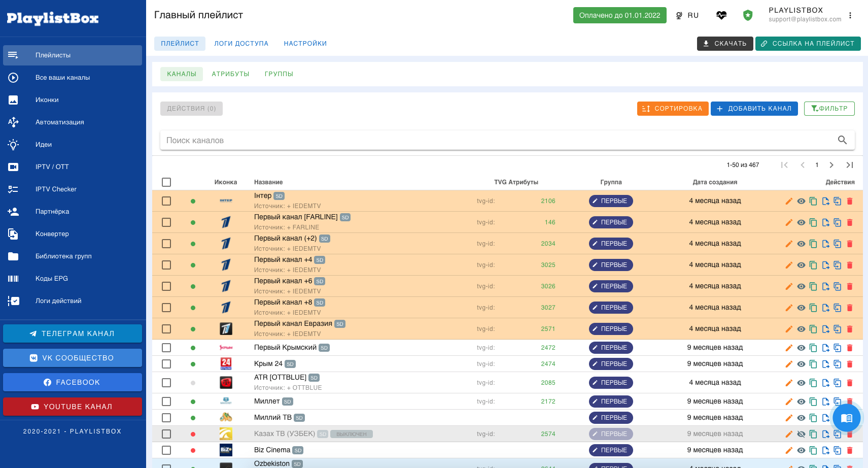Click the Коды EPG barcode icon
This screenshot has width=868, height=468.
(13, 279)
